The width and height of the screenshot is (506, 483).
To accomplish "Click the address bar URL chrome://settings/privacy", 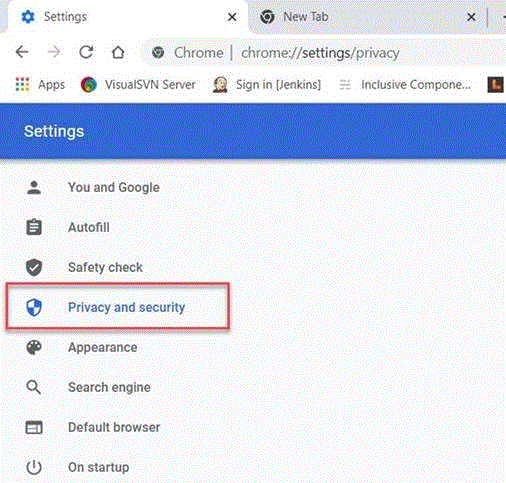I will coord(320,53).
